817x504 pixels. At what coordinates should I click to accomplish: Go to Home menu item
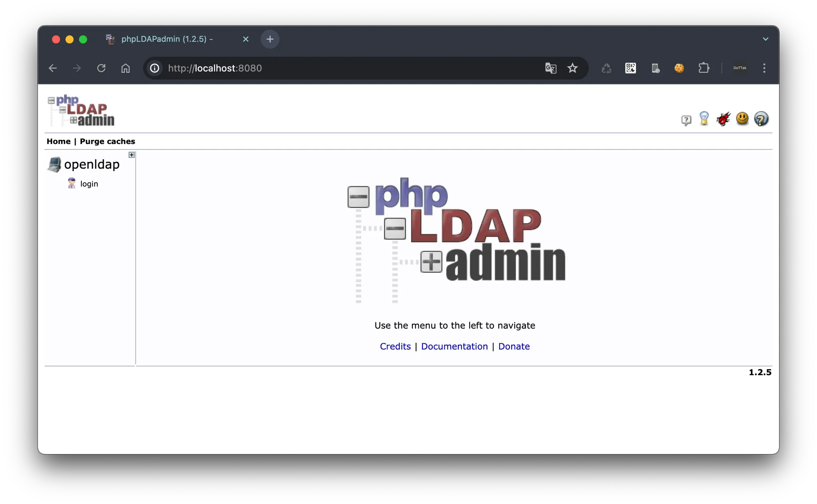click(58, 142)
